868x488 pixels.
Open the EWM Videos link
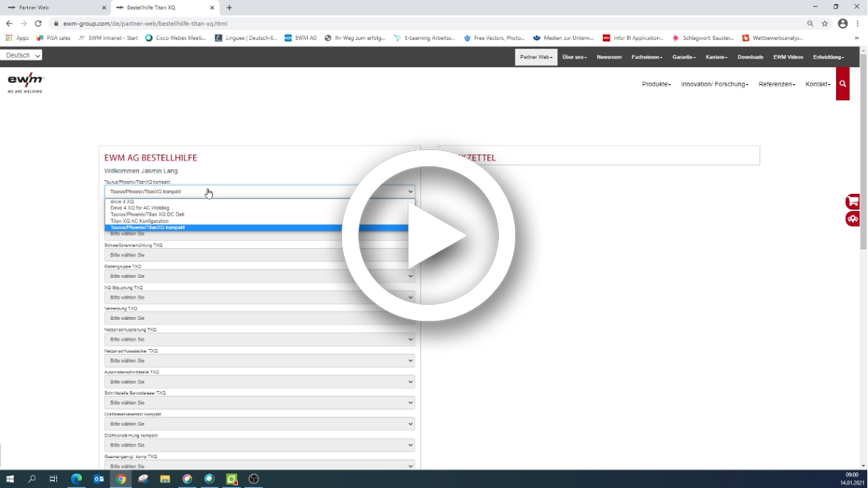[x=788, y=57]
